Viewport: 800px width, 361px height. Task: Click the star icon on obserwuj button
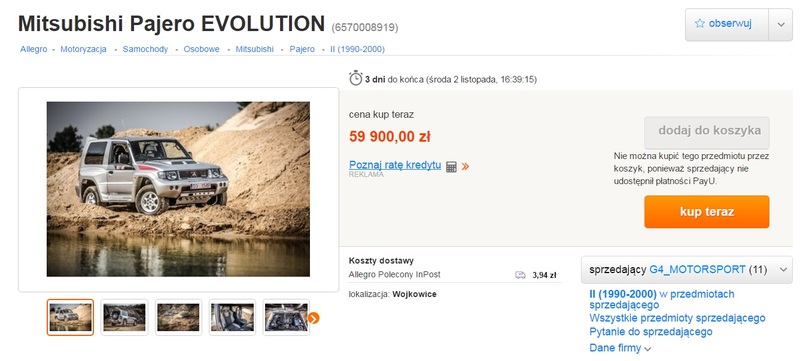(699, 23)
